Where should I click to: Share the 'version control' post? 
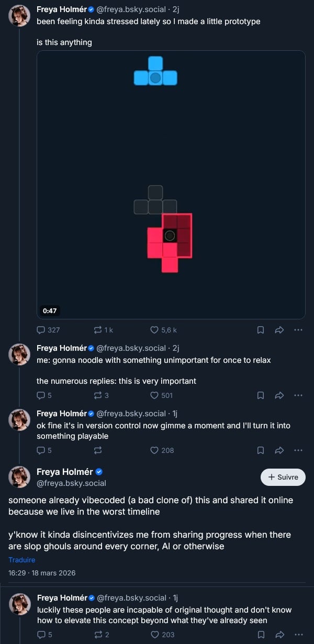coord(279,450)
